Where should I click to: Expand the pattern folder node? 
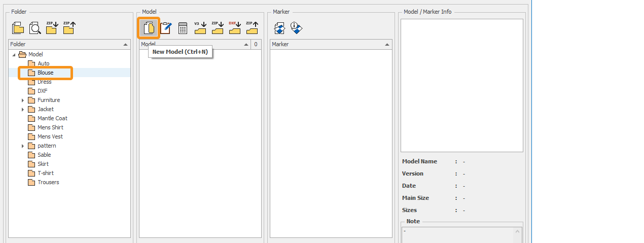pyautogui.click(x=23, y=146)
